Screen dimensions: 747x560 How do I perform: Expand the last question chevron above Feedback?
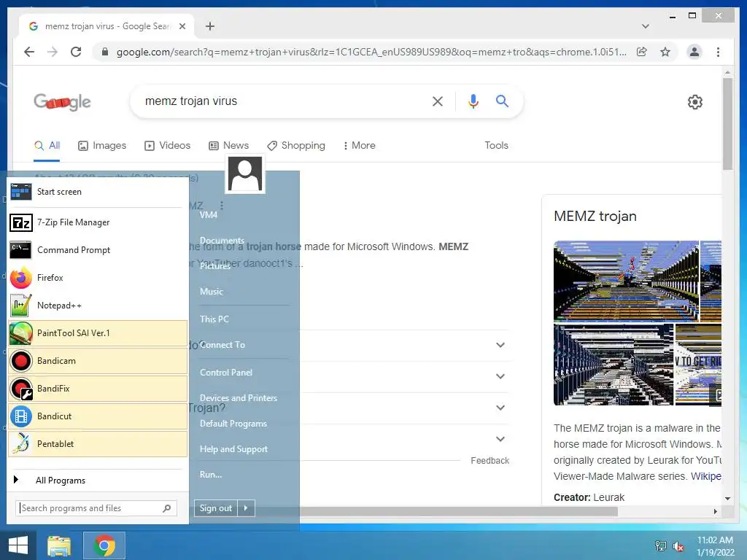point(500,439)
